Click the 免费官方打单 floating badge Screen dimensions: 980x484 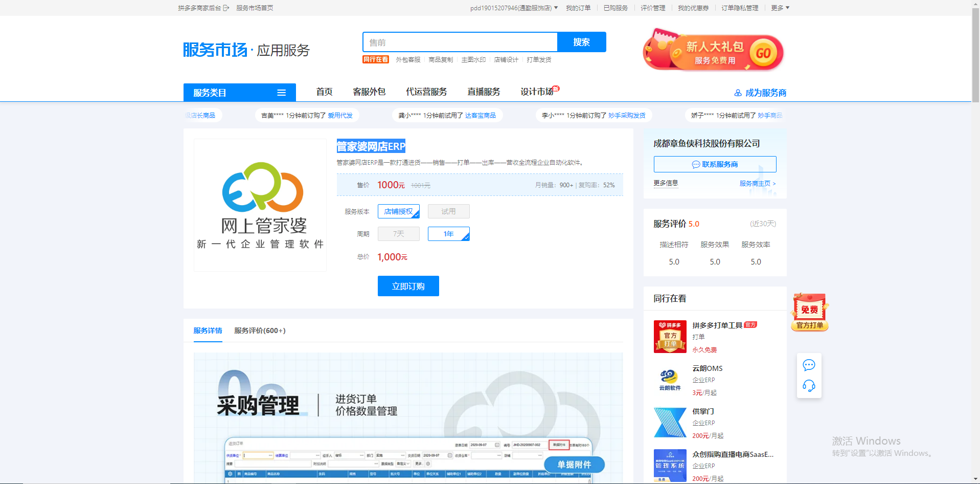(x=810, y=312)
